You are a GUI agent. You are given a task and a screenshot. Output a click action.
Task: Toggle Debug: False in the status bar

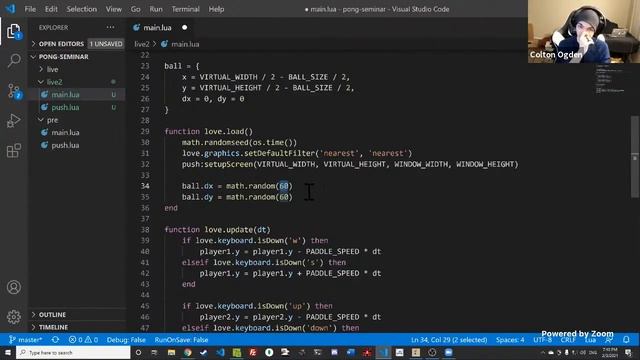(126, 340)
